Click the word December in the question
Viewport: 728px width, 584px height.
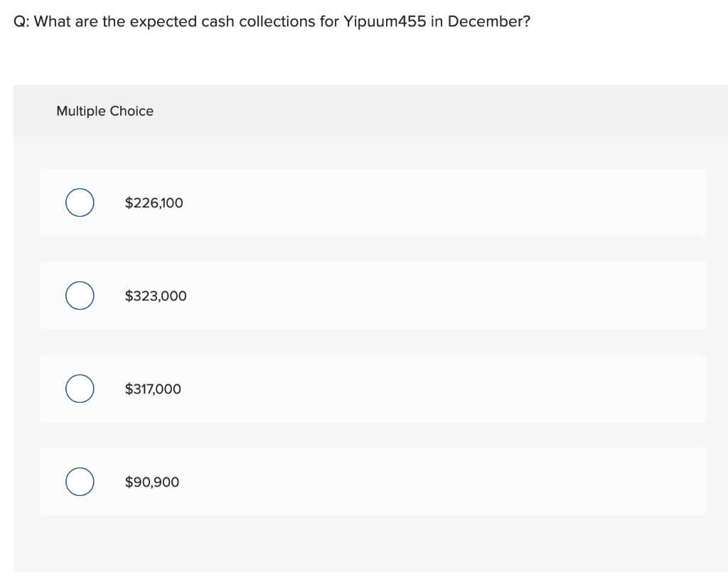487,21
